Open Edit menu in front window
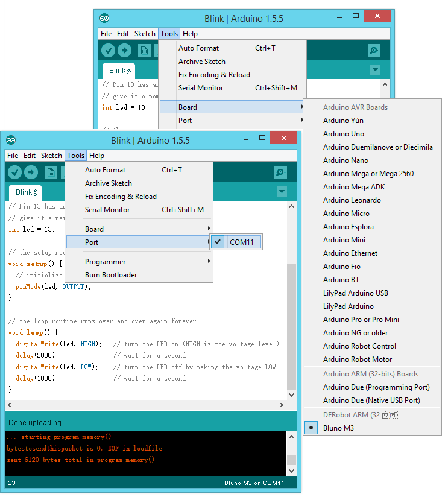This screenshot has height=500, width=448. tap(30, 156)
